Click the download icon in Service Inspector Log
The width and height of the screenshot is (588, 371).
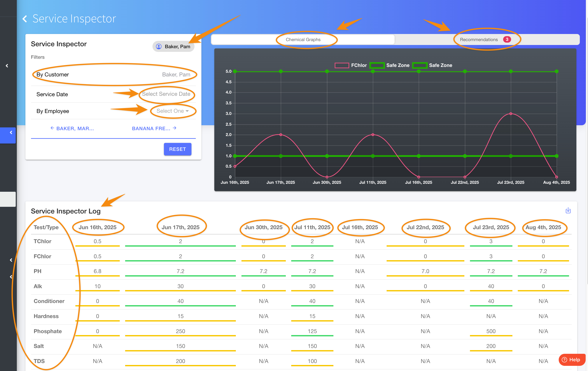(x=568, y=210)
